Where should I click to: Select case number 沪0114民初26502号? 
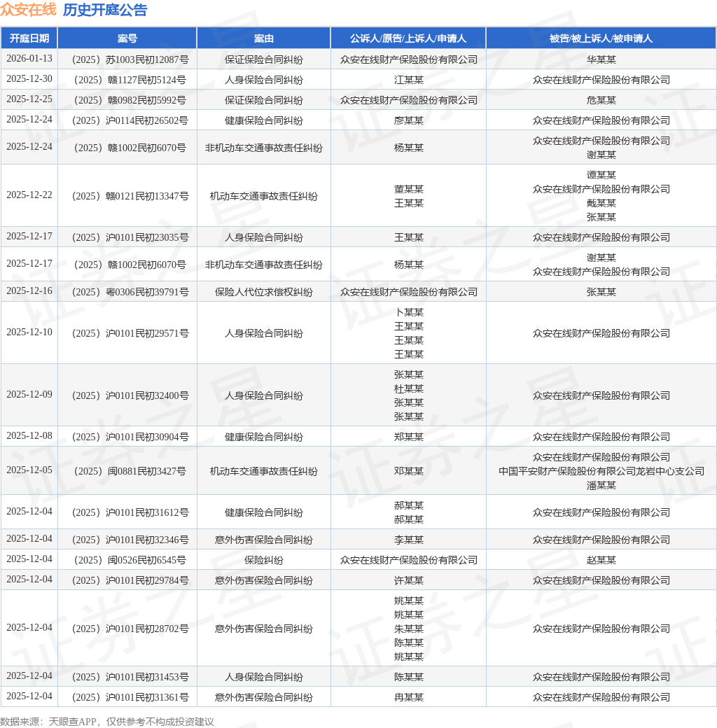pos(130,120)
